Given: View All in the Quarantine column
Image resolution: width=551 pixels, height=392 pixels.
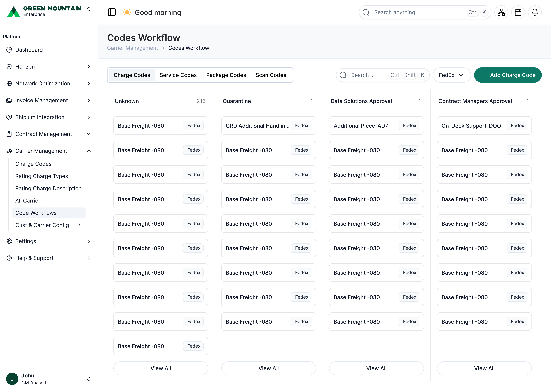Looking at the screenshot, I should [269, 368].
